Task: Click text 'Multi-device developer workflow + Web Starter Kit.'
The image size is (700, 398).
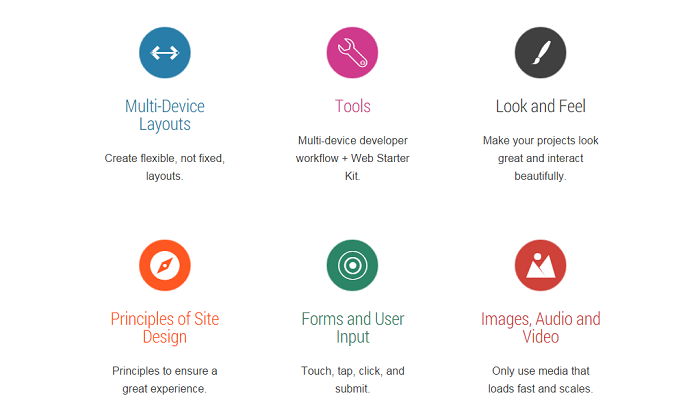Action: point(353,158)
